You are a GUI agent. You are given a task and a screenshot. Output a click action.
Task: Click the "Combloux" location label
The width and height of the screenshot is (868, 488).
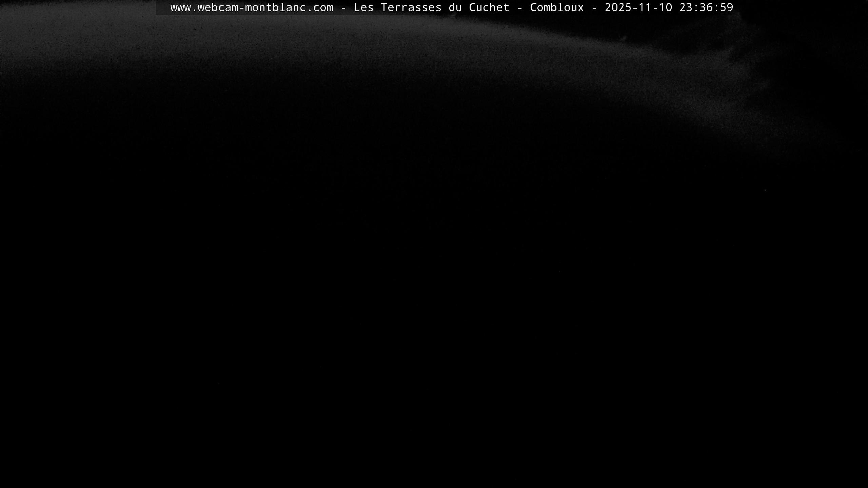tap(557, 7)
